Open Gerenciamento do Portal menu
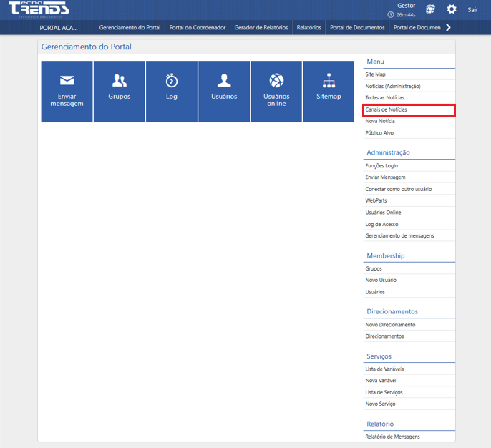 click(130, 28)
